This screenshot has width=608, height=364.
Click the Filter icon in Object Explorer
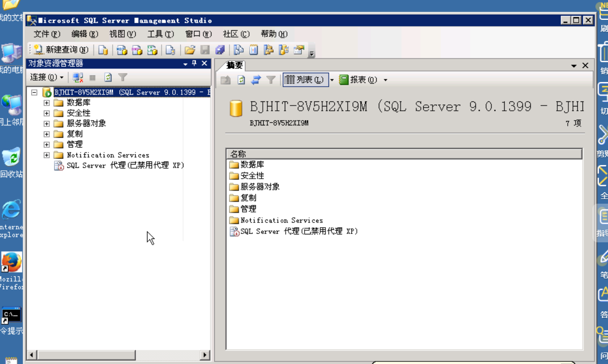123,77
